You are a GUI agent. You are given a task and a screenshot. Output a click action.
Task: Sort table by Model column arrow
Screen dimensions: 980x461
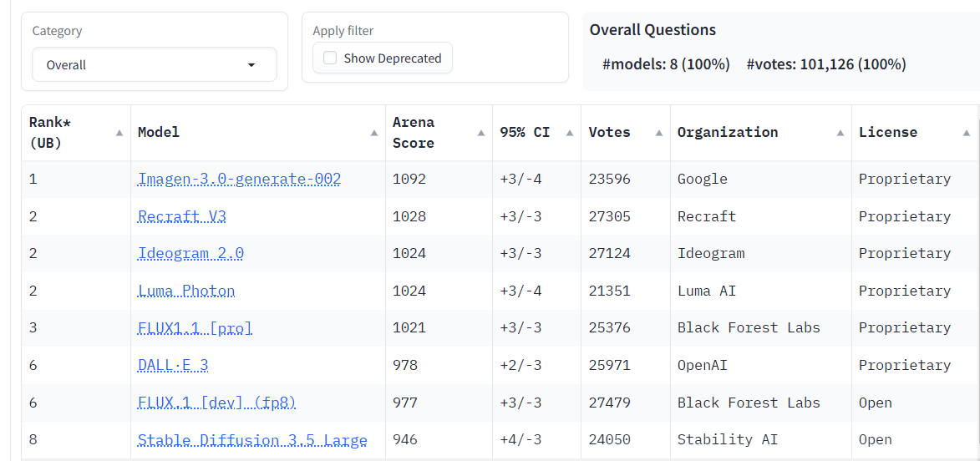click(x=373, y=133)
